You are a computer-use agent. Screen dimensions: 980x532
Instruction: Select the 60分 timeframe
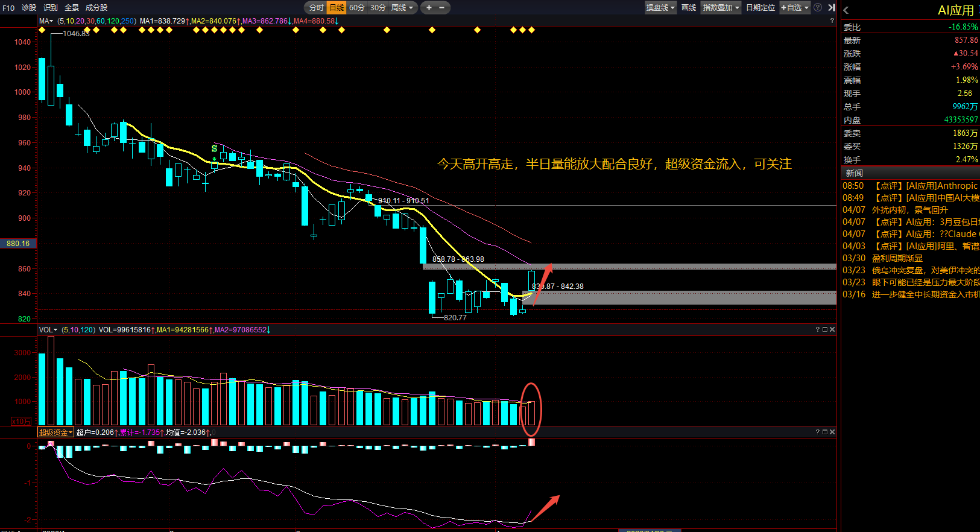(x=357, y=8)
